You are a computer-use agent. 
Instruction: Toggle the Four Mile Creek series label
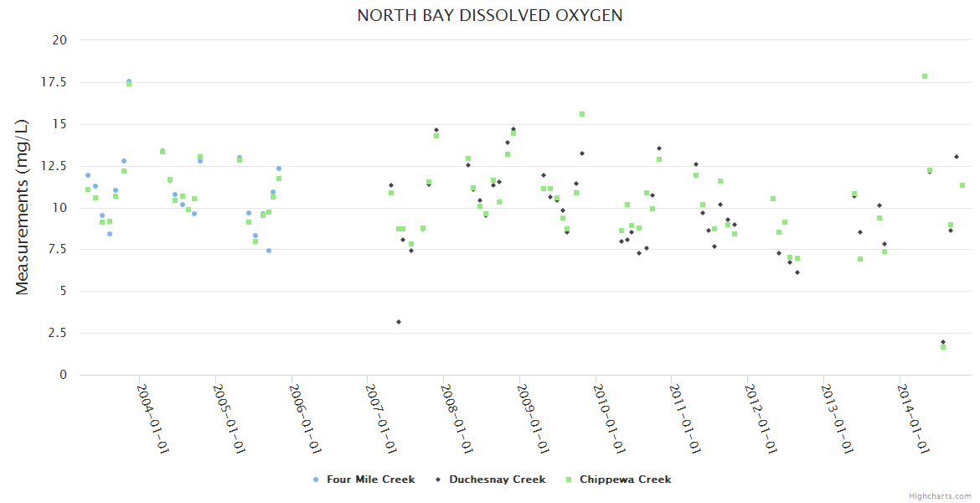click(370, 480)
